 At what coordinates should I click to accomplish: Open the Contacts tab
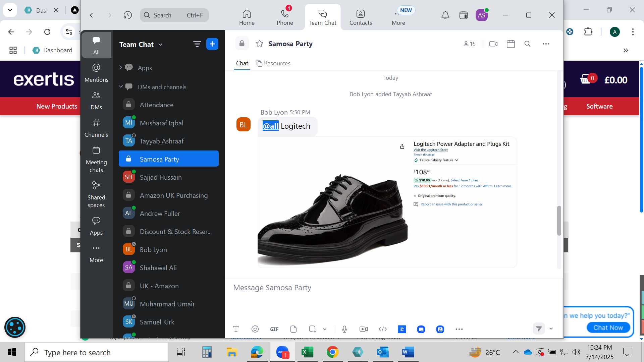(x=361, y=17)
